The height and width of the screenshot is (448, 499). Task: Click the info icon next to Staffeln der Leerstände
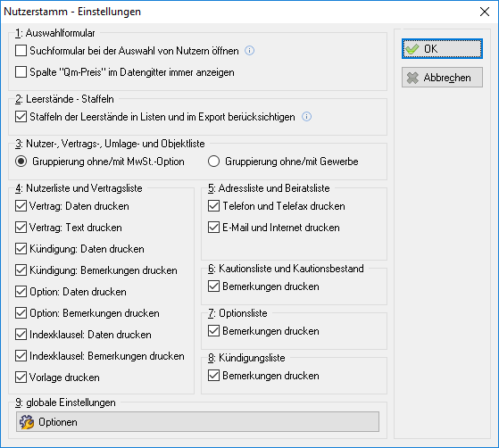[x=306, y=117]
